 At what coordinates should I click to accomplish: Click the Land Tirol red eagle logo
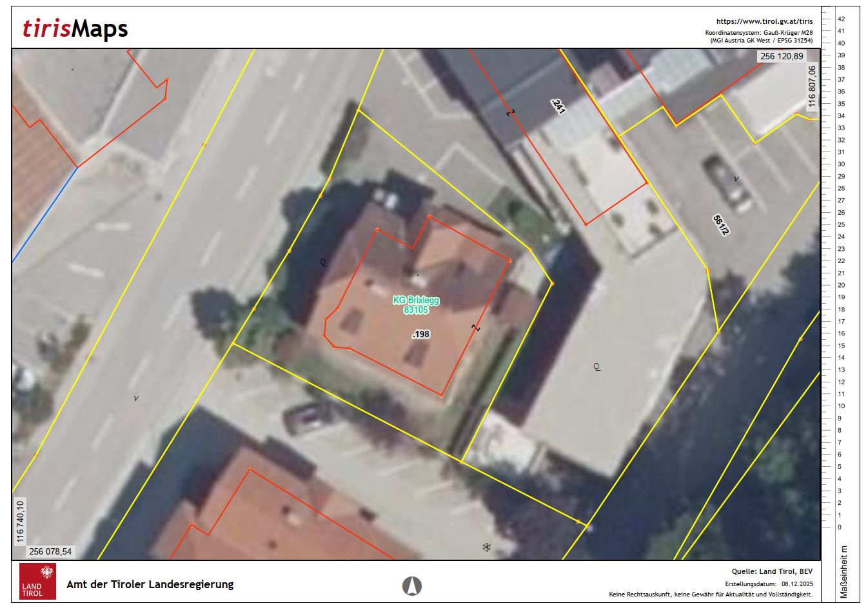click(37, 581)
